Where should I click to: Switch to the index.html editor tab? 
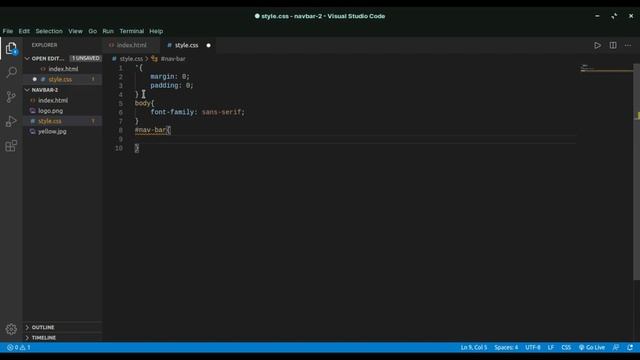click(131, 45)
